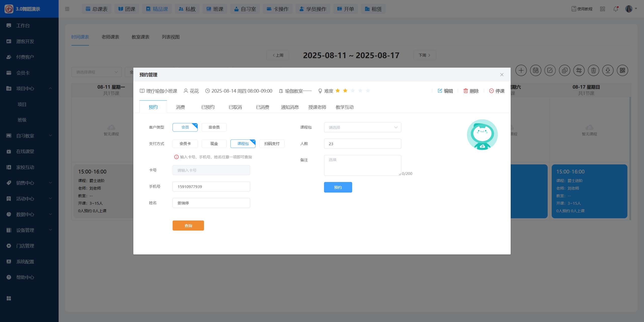This screenshot has height=322, width=644.
Task: Switch to the 已预约 tab
Action: pos(208,107)
